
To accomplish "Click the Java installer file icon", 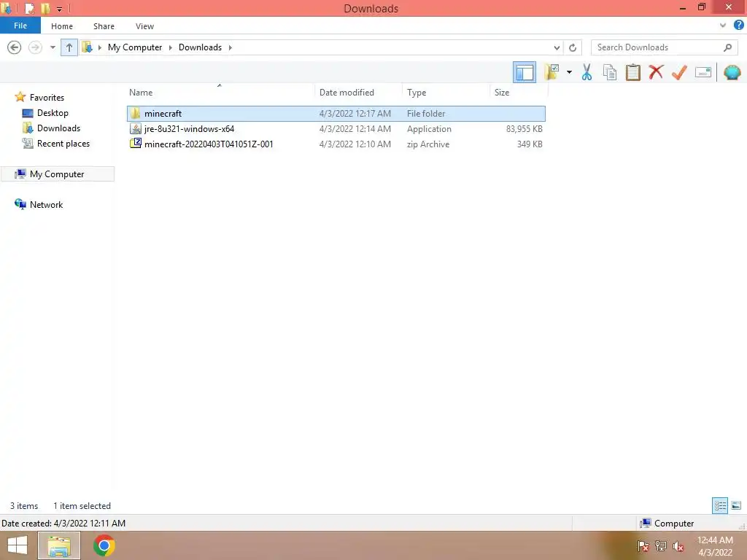I will click(x=136, y=128).
